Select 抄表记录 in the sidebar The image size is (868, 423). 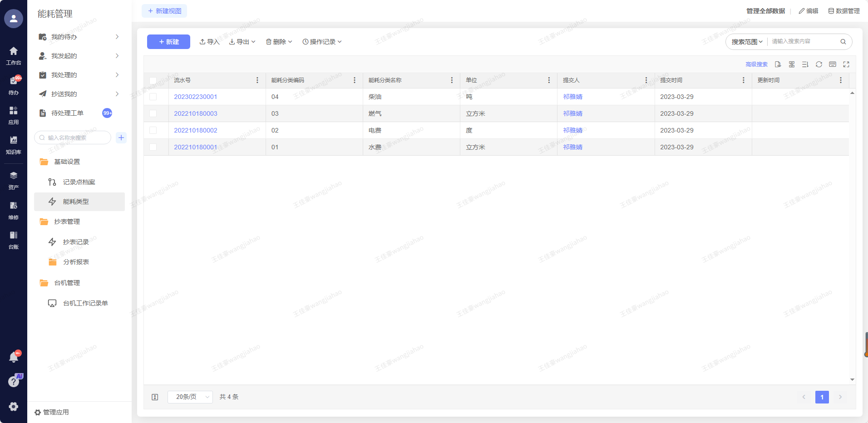pyautogui.click(x=76, y=242)
